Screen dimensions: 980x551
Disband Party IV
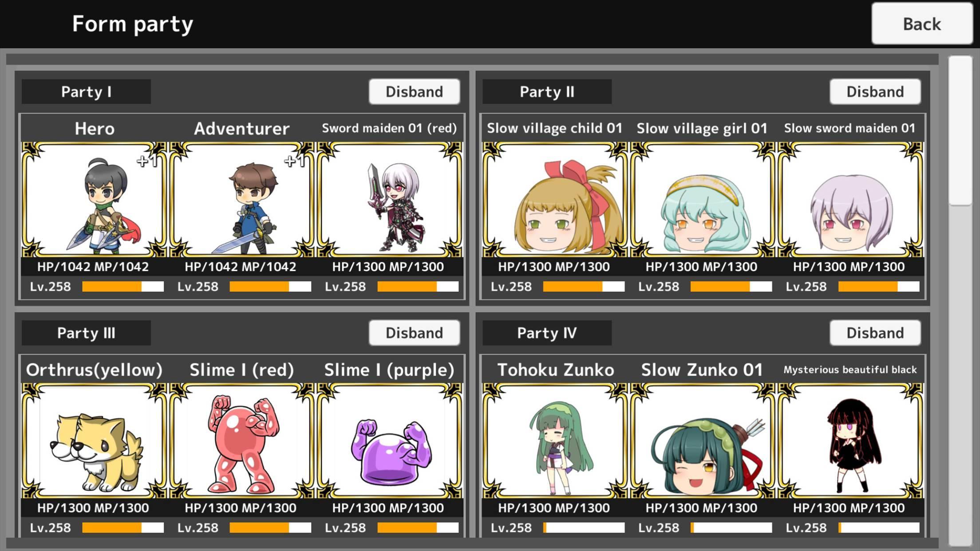pos(875,333)
